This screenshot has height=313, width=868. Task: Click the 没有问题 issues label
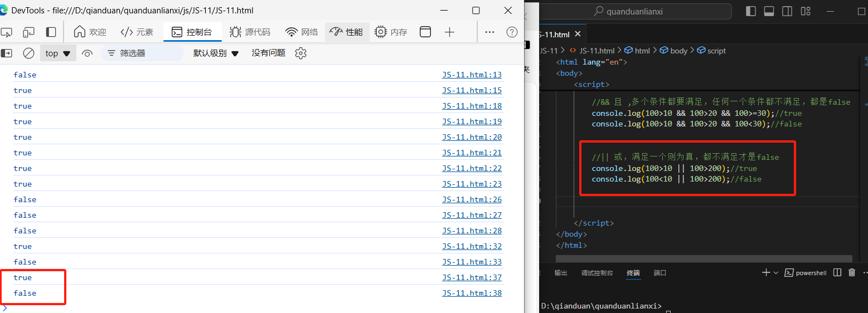268,53
